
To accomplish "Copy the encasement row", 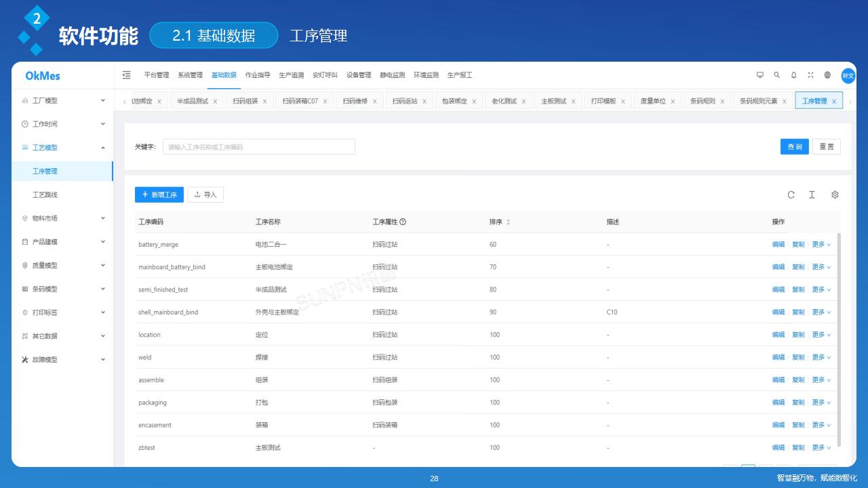I will (x=798, y=425).
